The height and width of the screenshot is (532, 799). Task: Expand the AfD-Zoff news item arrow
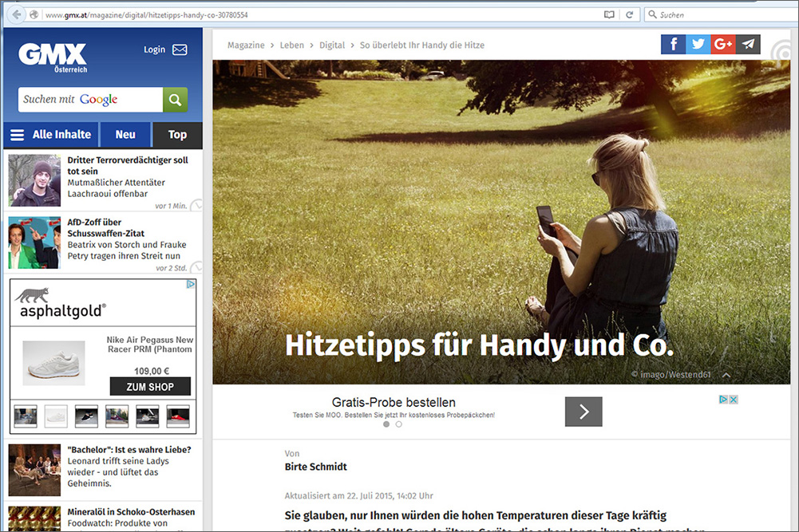[x=196, y=267]
